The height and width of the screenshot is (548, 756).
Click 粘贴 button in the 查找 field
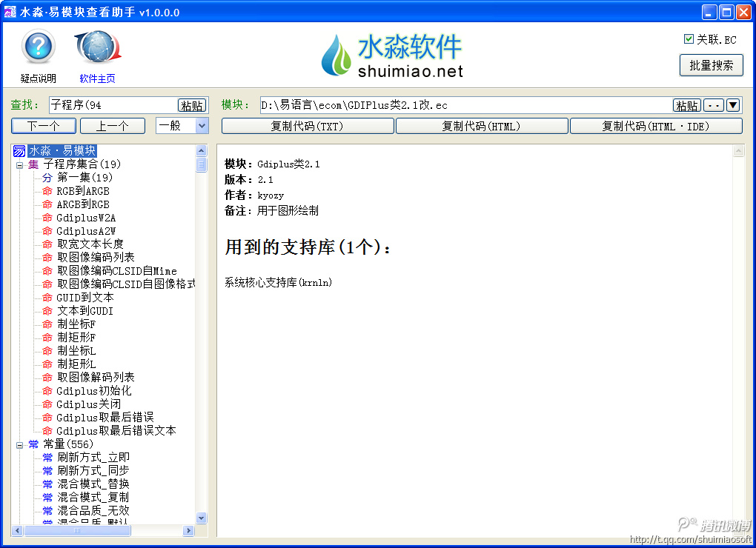pyautogui.click(x=192, y=105)
